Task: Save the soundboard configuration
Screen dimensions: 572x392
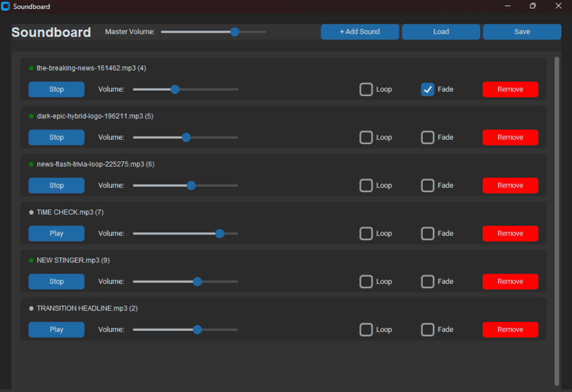Action: coord(522,32)
